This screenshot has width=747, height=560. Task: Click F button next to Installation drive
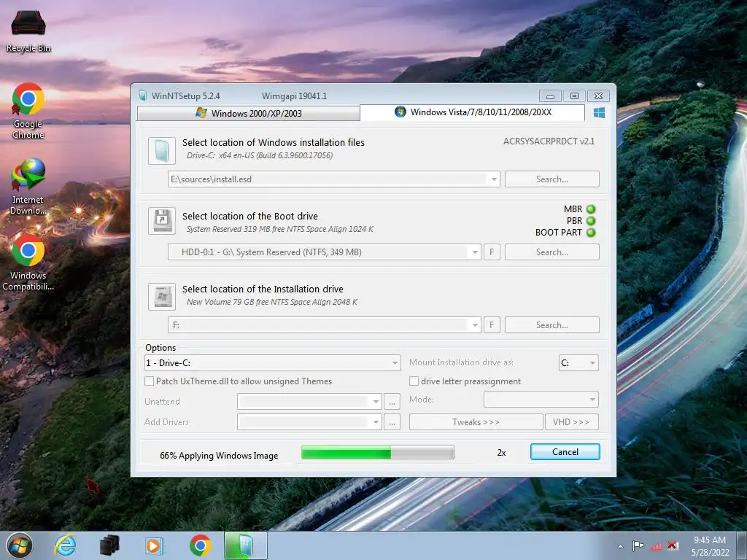point(492,325)
